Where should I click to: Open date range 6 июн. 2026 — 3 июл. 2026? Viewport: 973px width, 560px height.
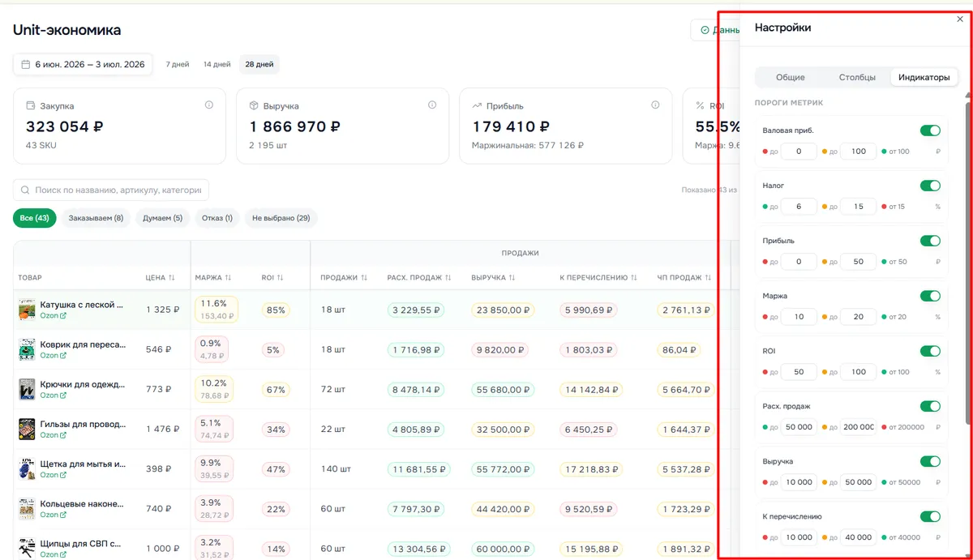point(83,64)
